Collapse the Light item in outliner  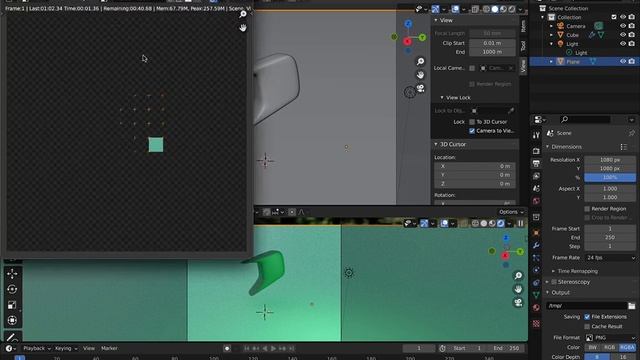coord(551,44)
